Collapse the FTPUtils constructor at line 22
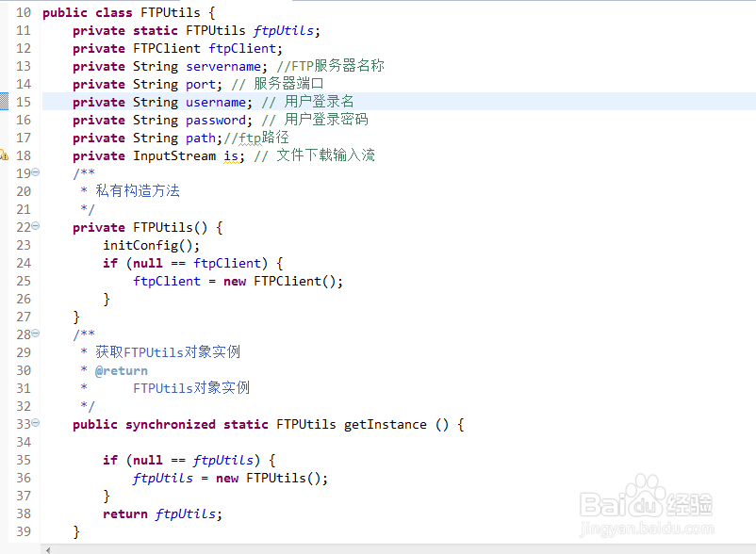 point(36,226)
